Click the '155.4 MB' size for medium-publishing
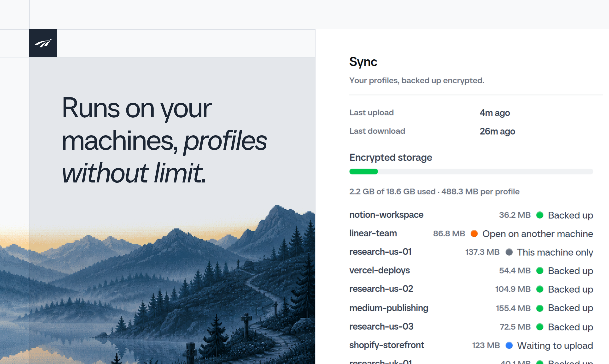The height and width of the screenshot is (364, 609). (513, 308)
